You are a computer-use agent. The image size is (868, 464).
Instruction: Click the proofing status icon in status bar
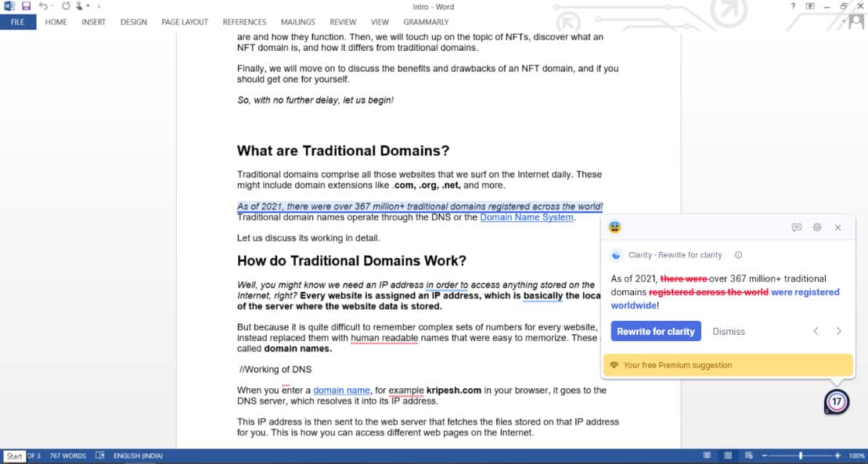click(99, 455)
